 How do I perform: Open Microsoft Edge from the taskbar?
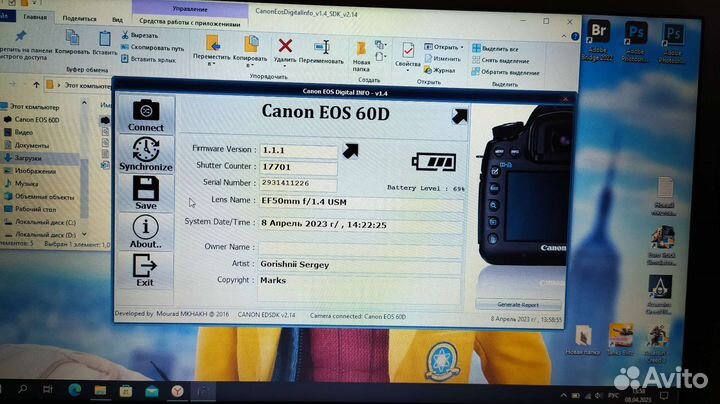[75, 390]
